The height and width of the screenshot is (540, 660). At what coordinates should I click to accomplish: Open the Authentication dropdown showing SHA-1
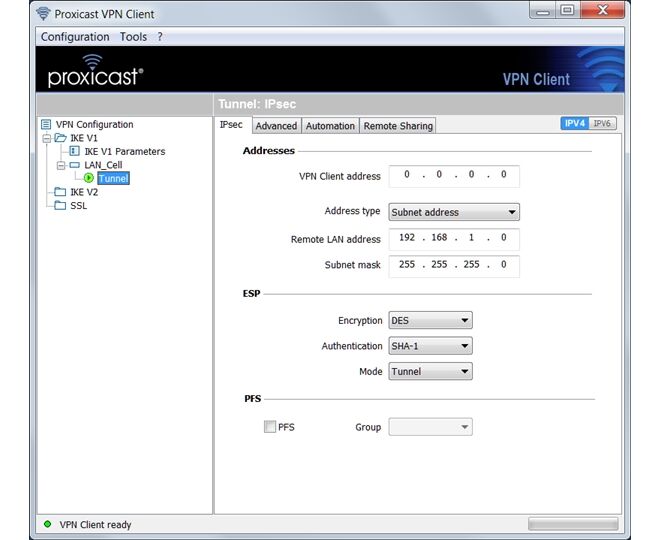[430, 346]
